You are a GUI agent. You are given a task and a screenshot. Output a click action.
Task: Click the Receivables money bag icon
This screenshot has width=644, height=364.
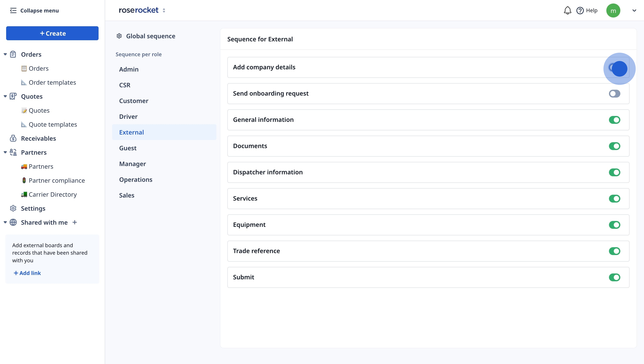pyautogui.click(x=13, y=138)
